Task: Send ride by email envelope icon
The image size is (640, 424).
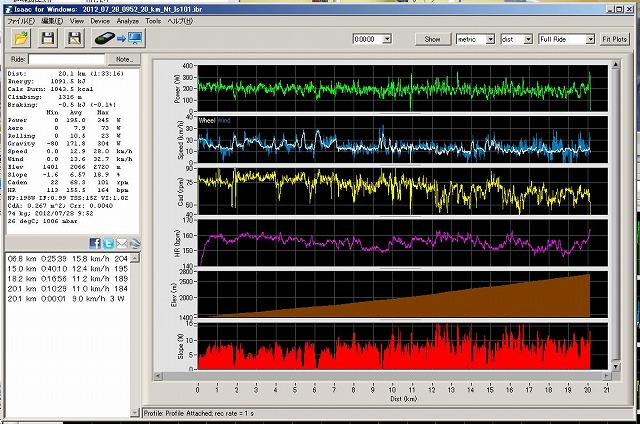Action: point(122,243)
